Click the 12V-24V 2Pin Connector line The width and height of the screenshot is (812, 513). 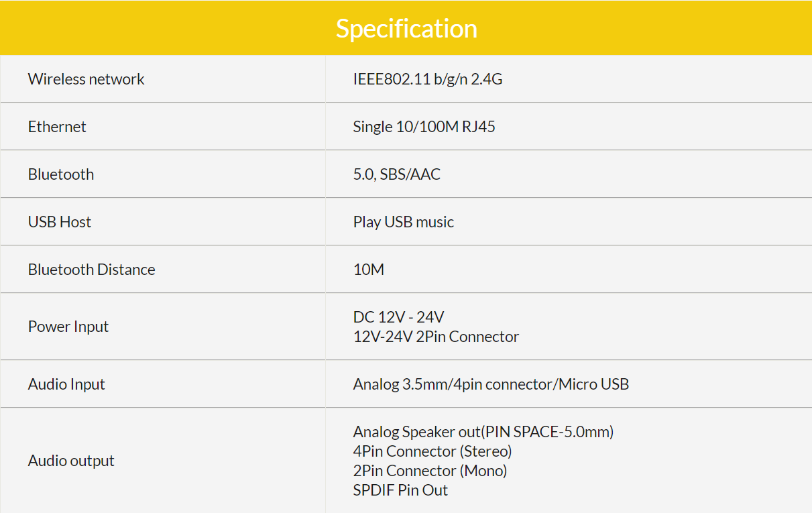coord(436,337)
